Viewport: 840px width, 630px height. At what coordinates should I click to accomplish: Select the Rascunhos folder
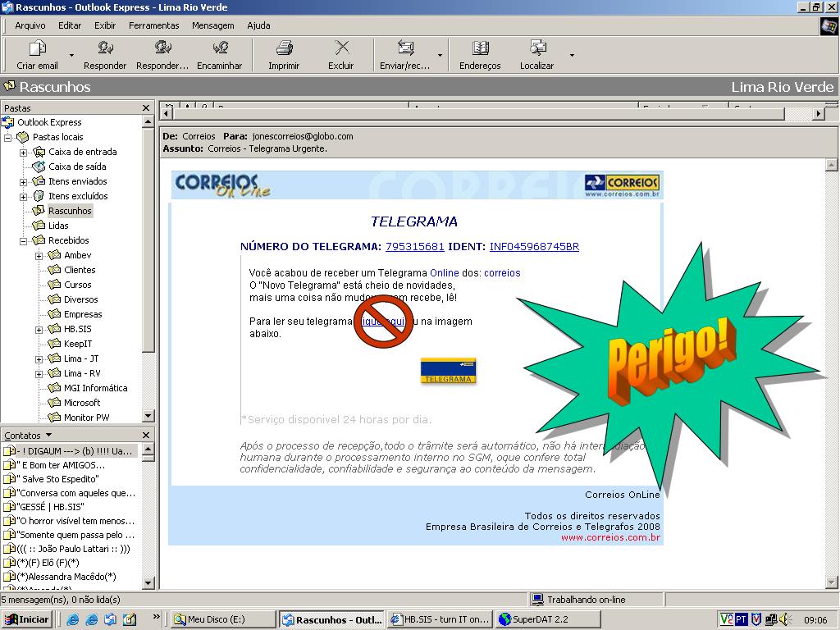click(71, 211)
